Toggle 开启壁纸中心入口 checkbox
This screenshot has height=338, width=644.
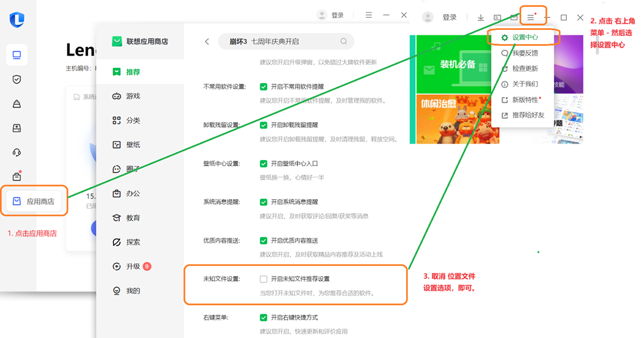point(264,164)
